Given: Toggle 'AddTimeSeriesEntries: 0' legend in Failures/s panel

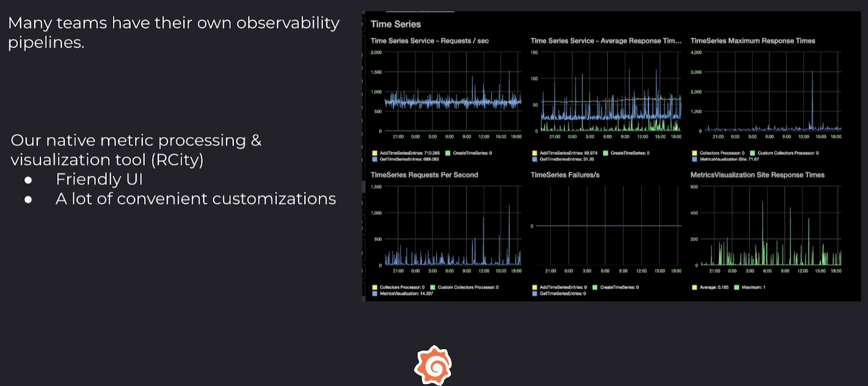Looking at the screenshot, I should (560, 288).
